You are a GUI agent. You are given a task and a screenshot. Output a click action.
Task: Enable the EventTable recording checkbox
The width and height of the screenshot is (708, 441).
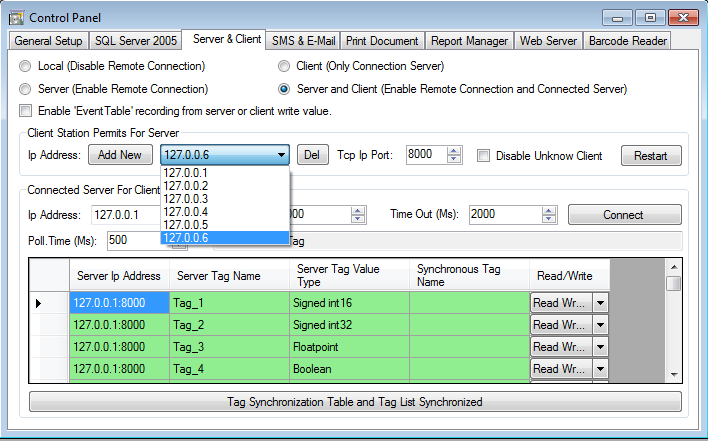point(26,110)
